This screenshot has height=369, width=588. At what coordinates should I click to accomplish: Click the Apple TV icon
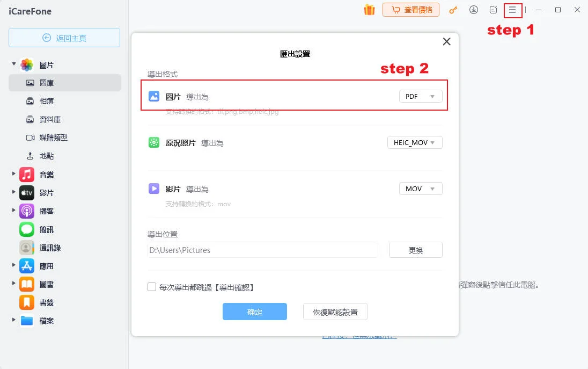[x=27, y=193]
